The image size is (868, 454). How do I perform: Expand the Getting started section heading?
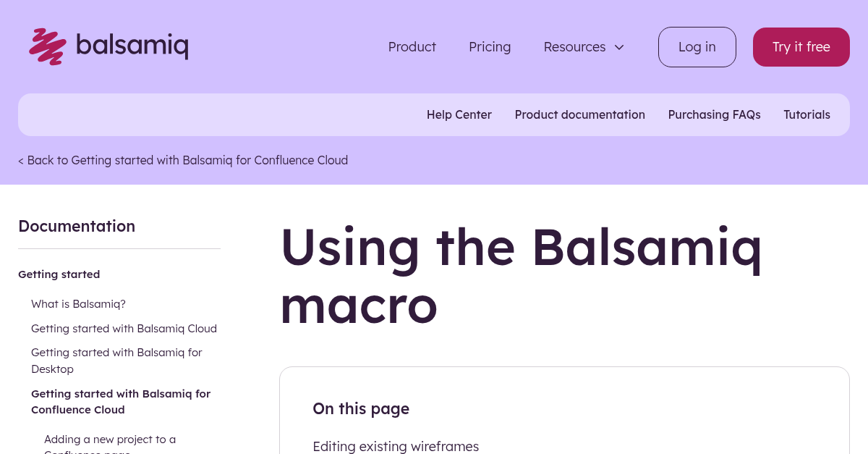coord(59,274)
